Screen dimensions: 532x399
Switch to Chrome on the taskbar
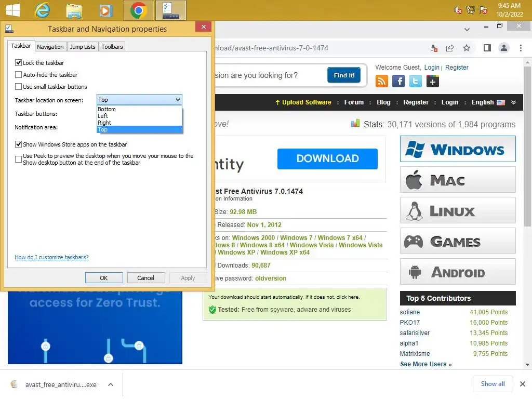pyautogui.click(x=138, y=10)
